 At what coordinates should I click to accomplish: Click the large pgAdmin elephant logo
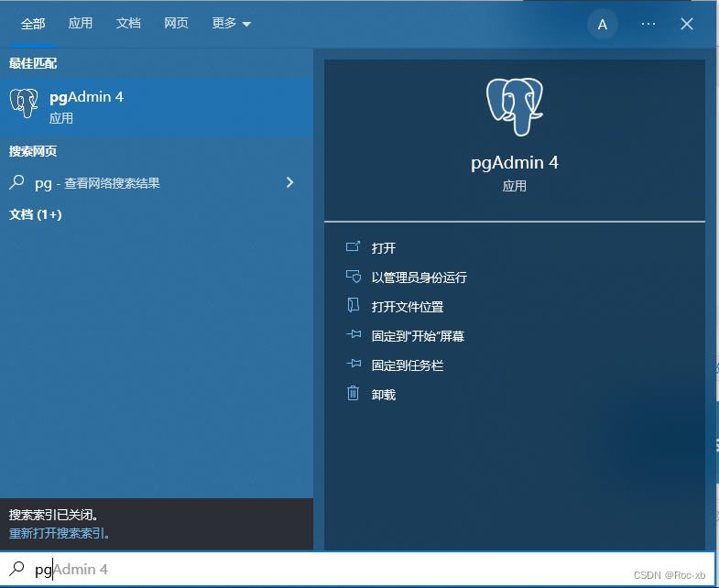point(515,107)
